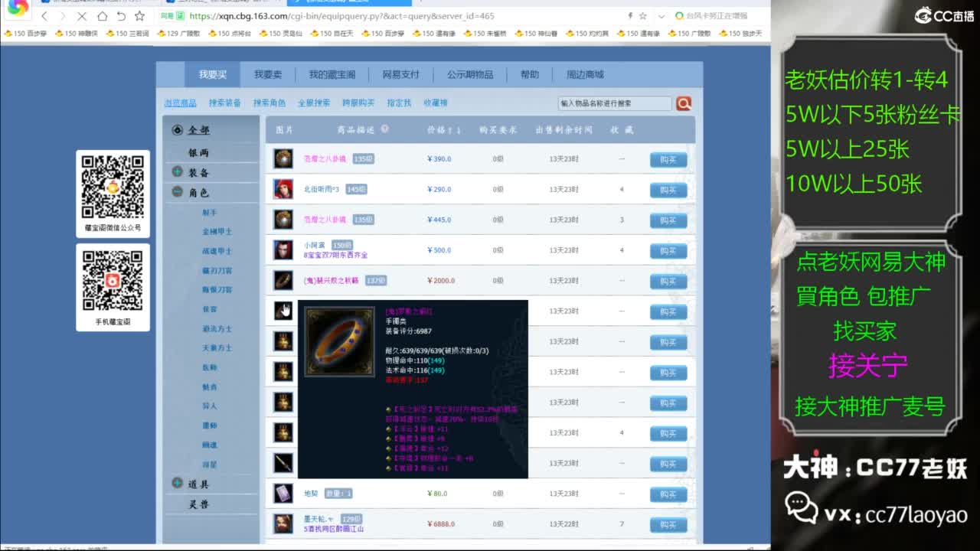Click the browser back arrow icon
This screenshot has height=551, width=980.
(44, 16)
